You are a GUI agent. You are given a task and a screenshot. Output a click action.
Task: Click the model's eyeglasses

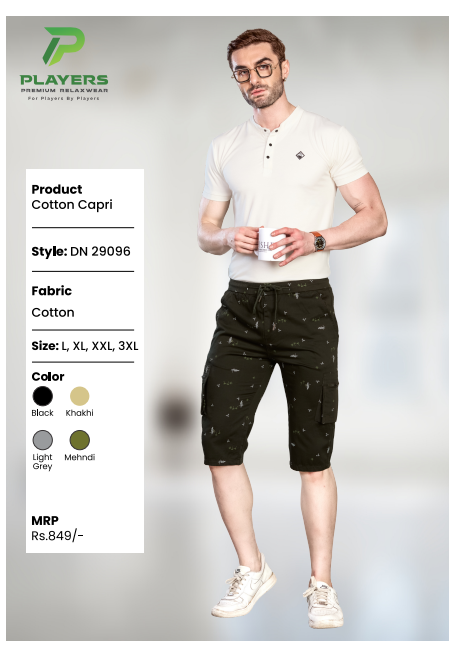254,73
